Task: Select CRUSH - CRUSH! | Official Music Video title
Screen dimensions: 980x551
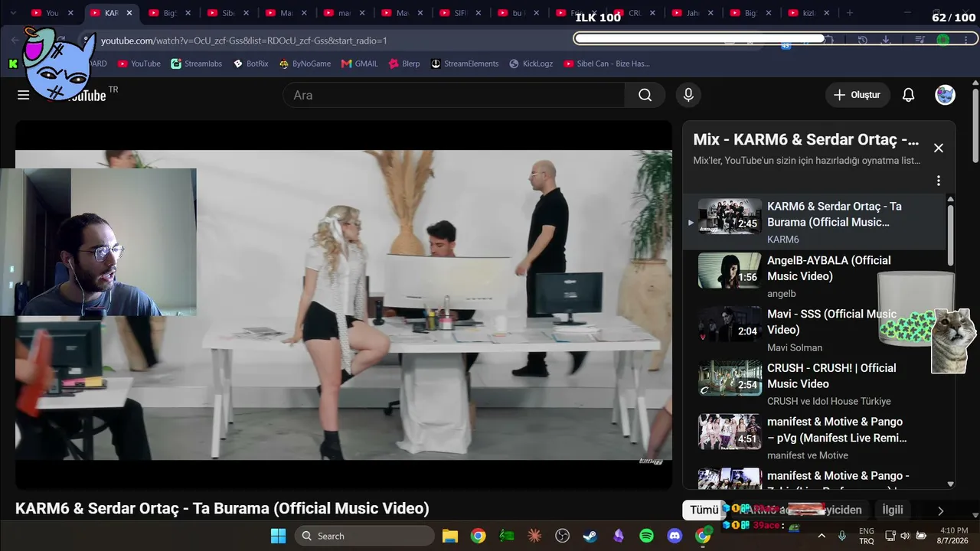Action: click(x=831, y=376)
